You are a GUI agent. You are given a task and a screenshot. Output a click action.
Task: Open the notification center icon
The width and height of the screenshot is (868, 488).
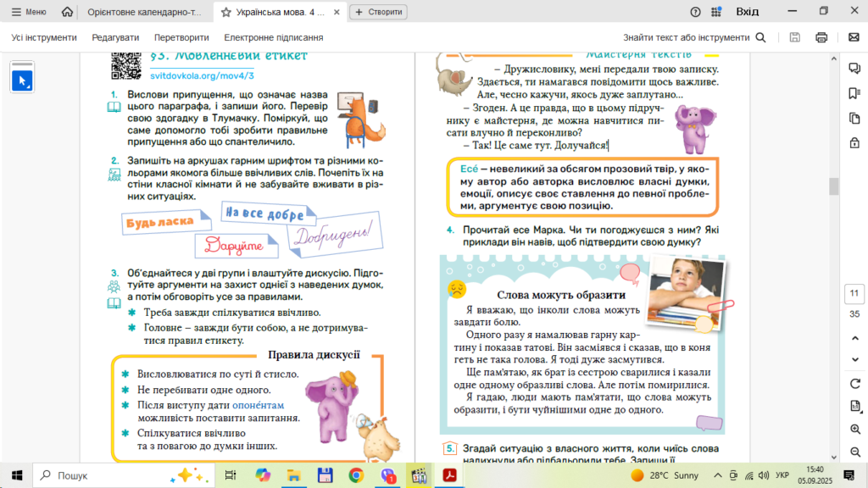(849, 475)
